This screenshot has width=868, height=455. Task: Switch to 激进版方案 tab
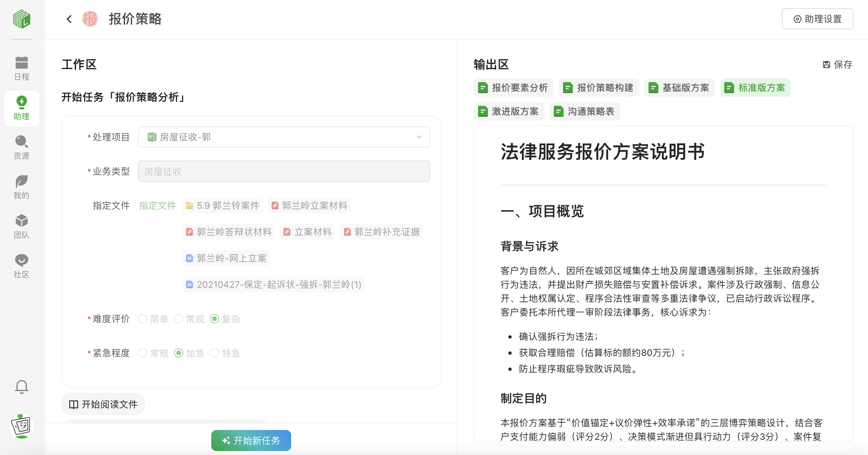coord(508,111)
